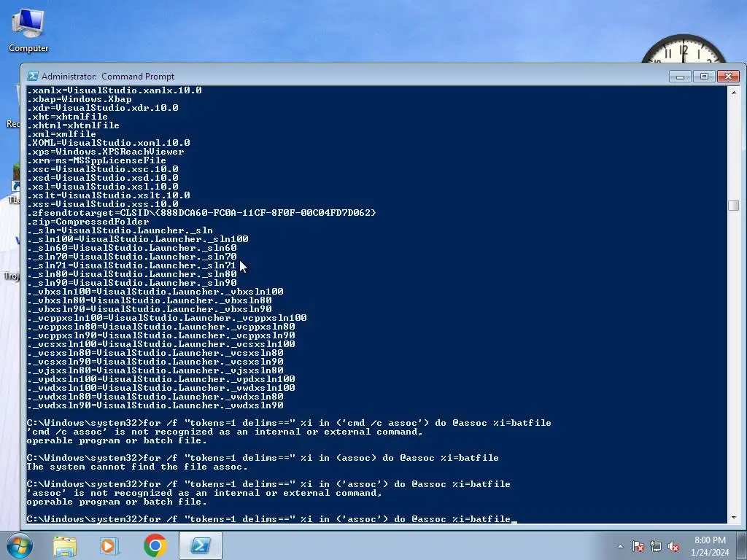Click the '.xrm-ms=MSSppLicenseFile' line
This screenshot has width=747, height=560.
[x=97, y=160]
